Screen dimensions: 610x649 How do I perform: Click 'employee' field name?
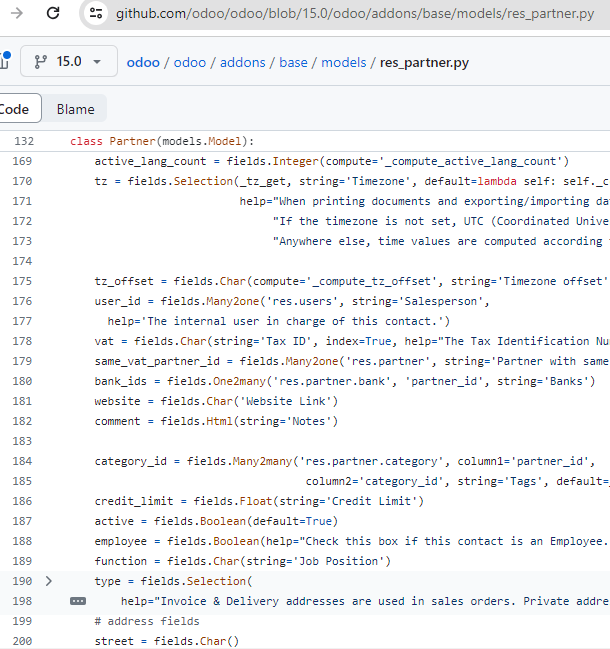(120, 541)
